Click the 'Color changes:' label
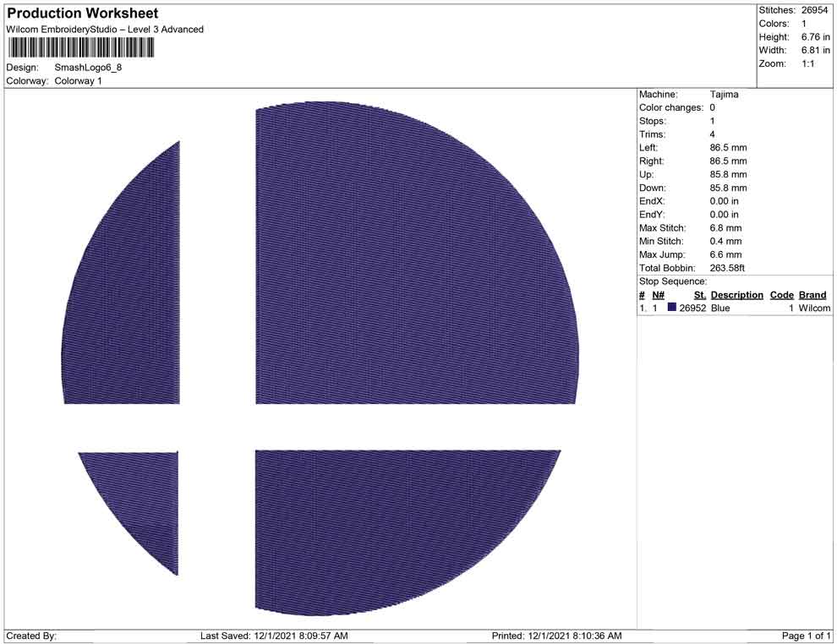The image size is (837, 644). pyautogui.click(x=671, y=108)
